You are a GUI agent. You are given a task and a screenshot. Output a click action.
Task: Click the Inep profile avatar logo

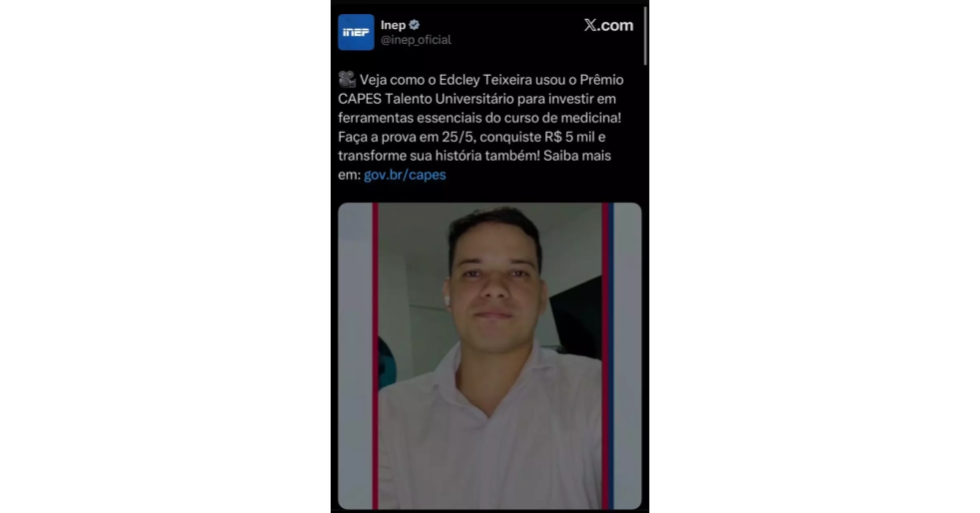coord(356,32)
